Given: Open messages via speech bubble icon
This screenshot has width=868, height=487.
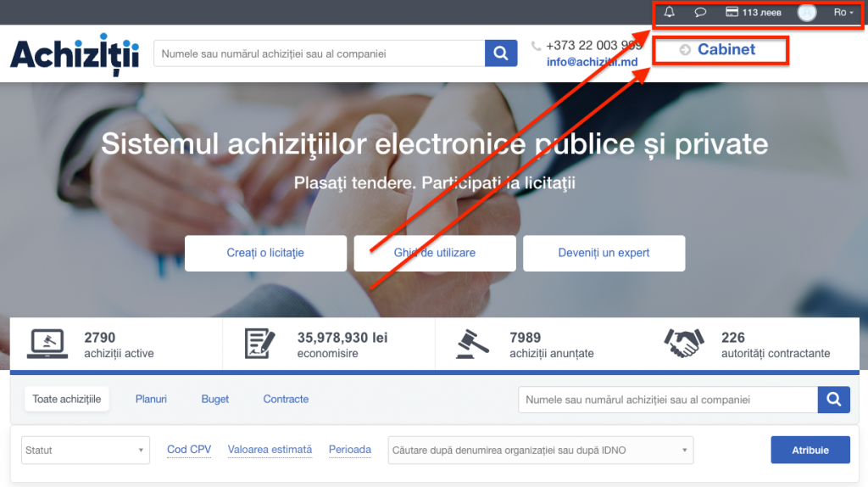Looking at the screenshot, I should [700, 13].
